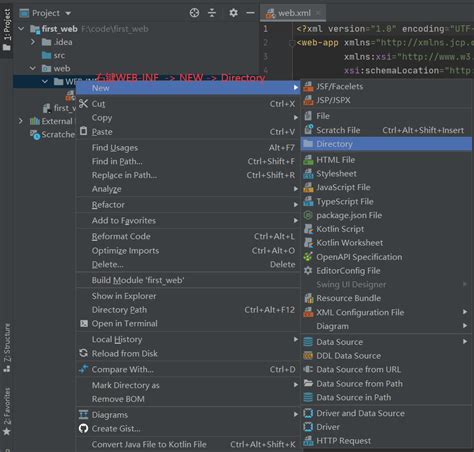Open Favorites tool window from sidebar

coord(7,411)
